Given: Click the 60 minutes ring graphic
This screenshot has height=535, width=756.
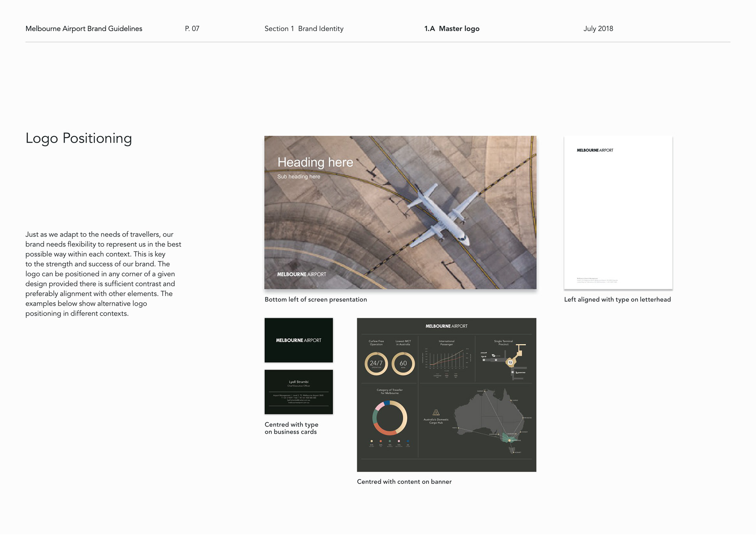Looking at the screenshot, I should [x=403, y=363].
